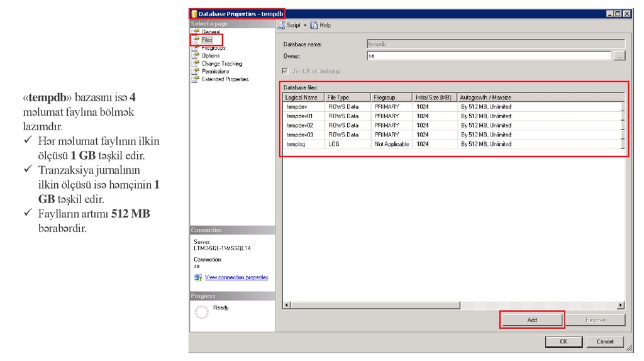Click the Owner input field
The height and width of the screenshot is (361, 644).
(488, 56)
